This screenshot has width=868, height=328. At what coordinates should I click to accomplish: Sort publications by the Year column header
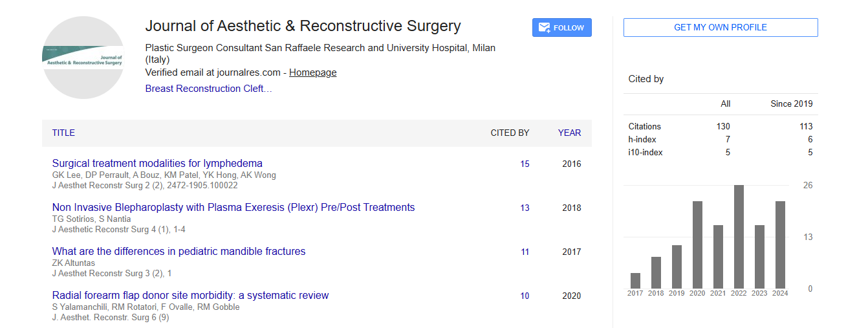[x=569, y=133]
